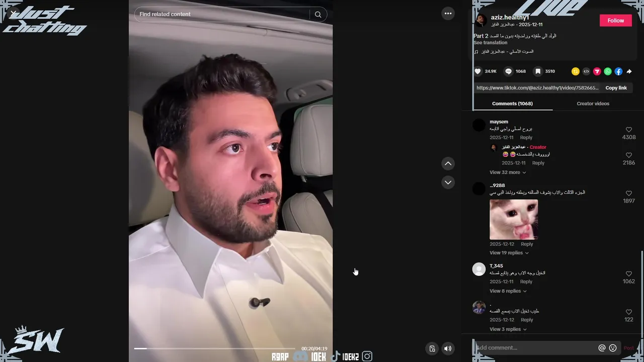The width and height of the screenshot is (644, 362).
Task: Click the @ mention icon
Action: click(602, 348)
